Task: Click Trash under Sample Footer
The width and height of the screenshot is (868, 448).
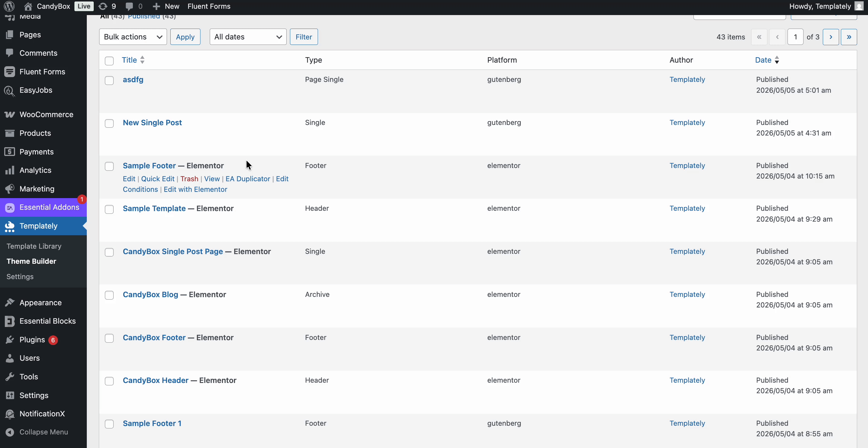Action: click(189, 179)
